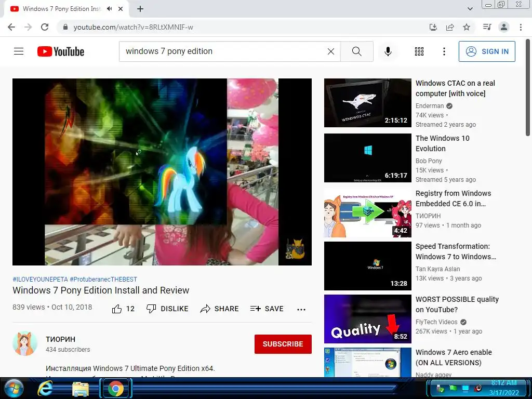This screenshot has height=399, width=532.
Task: Open a new tab with plus button
Action: point(140,9)
